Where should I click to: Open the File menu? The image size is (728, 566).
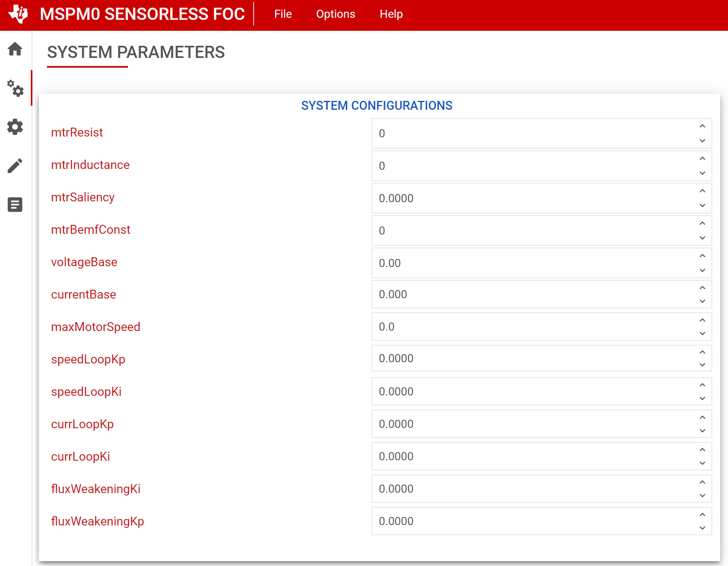pyautogui.click(x=283, y=14)
